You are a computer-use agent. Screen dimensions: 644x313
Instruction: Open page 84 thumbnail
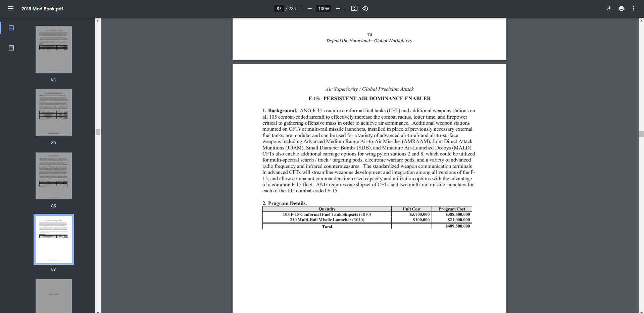(54, 49)
